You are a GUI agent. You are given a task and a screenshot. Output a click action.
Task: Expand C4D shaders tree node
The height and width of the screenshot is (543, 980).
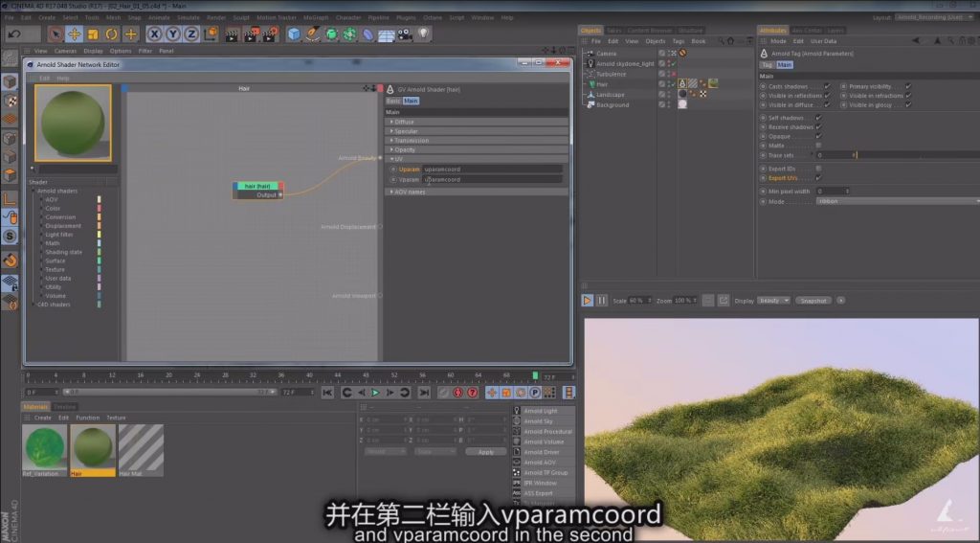point(33,305)
